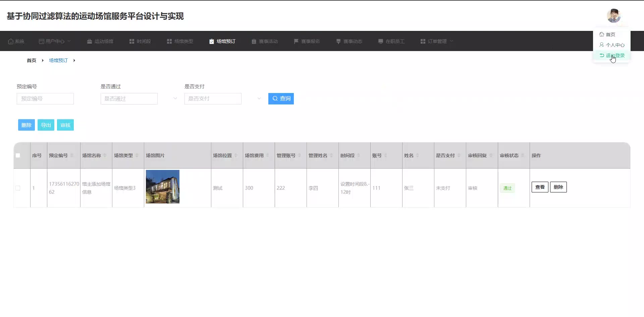Check the checkbox for row 1
Screen dimensions: 644x317
18,188
